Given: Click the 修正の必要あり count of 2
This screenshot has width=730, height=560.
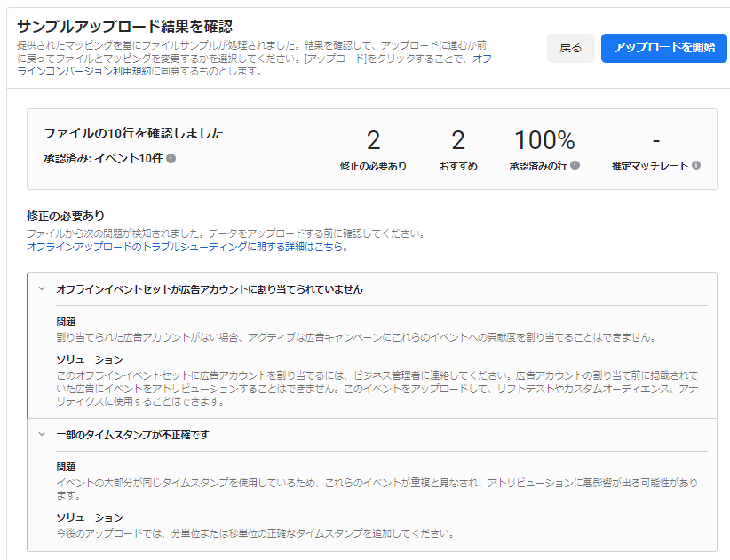Looking at the screenshot, I should 373,140.
